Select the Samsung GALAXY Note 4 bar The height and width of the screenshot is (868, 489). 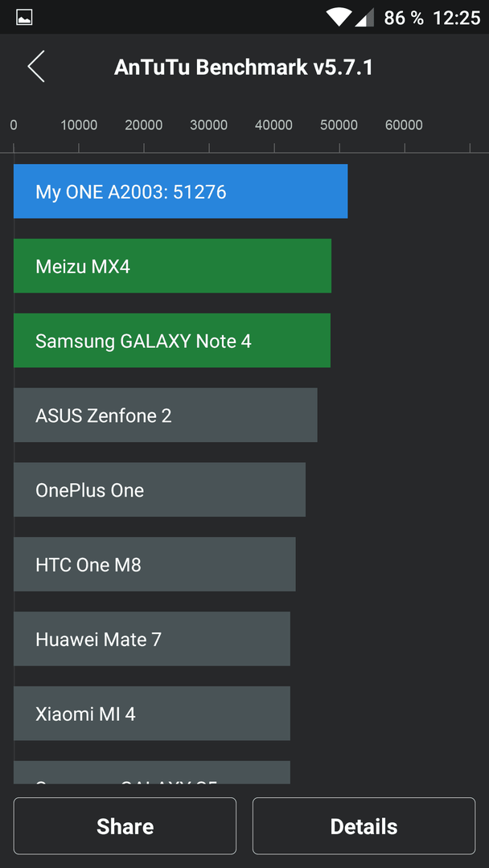(172, 341)
